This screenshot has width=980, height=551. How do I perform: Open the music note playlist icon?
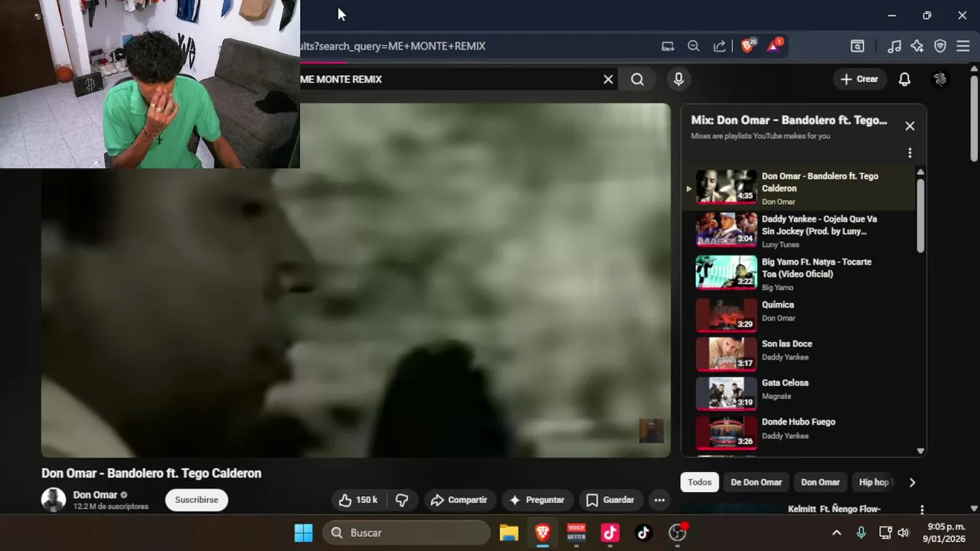pos(893,46)
